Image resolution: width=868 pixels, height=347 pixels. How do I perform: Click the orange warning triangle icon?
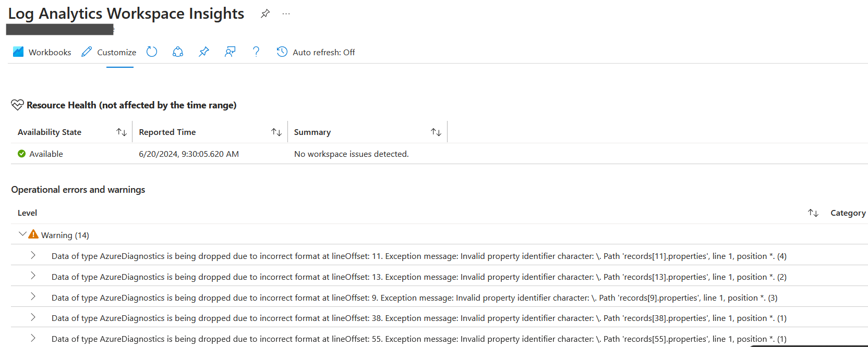[33, 234]
